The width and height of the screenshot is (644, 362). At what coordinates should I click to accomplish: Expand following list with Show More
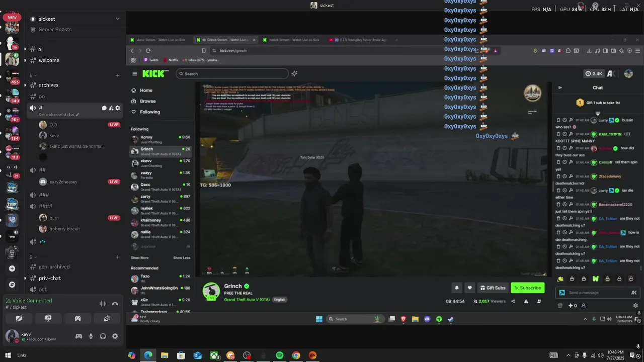(x=140, y=257)
